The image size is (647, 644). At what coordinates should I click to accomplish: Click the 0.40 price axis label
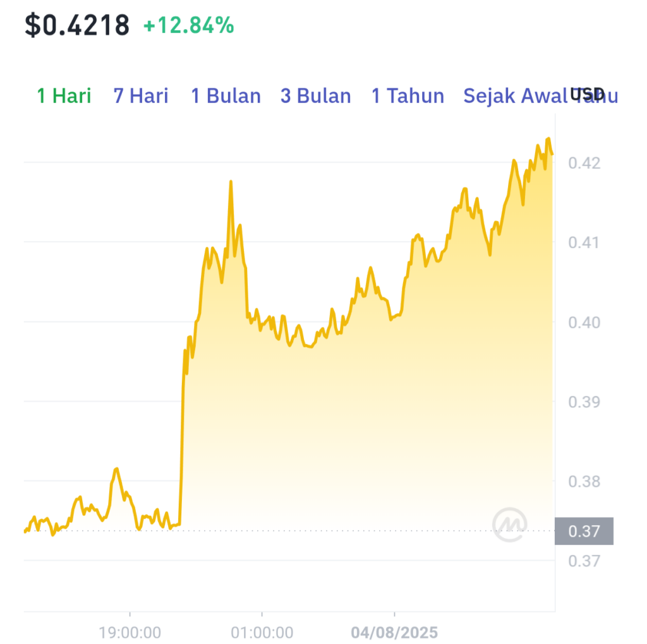[x=584, y=323]
